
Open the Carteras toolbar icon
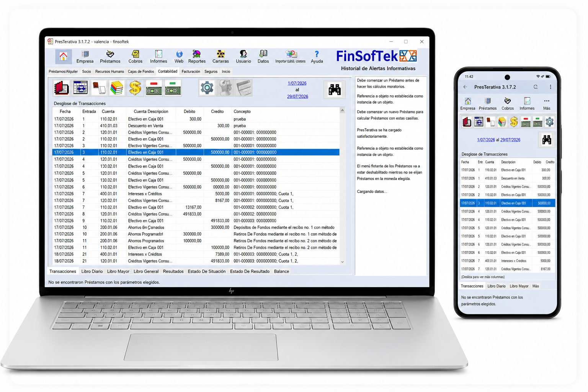click(220, 57)
